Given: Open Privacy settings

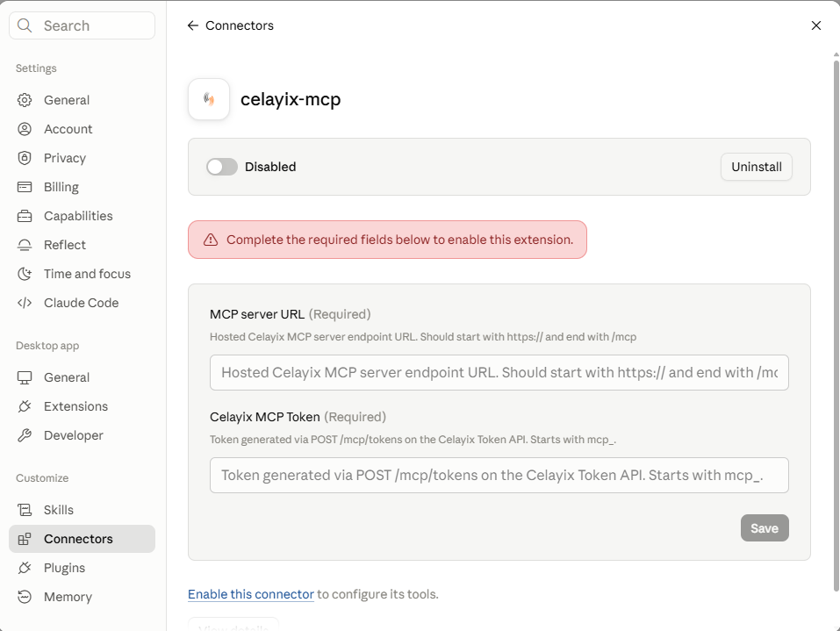Looking at the screenshot, I should pyautogui.click(x=82, y=158).
